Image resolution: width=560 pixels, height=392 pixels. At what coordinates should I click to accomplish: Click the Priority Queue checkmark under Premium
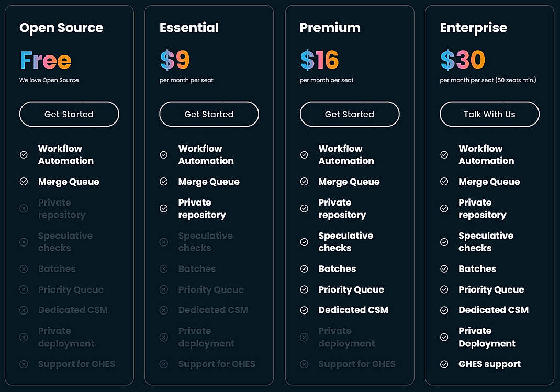click(305, 289)
